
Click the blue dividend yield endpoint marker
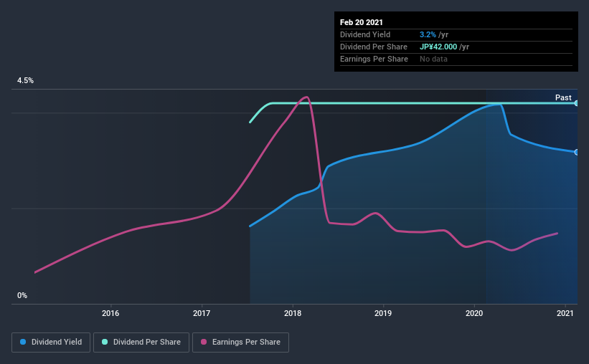click(x=576, y=152)
